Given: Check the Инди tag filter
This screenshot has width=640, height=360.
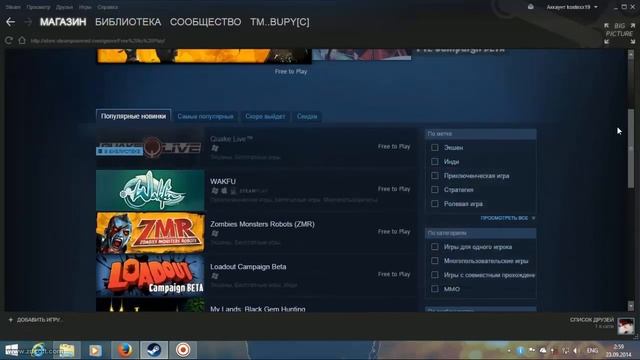Looking at the screenshot, I should [x=435, y=162].
